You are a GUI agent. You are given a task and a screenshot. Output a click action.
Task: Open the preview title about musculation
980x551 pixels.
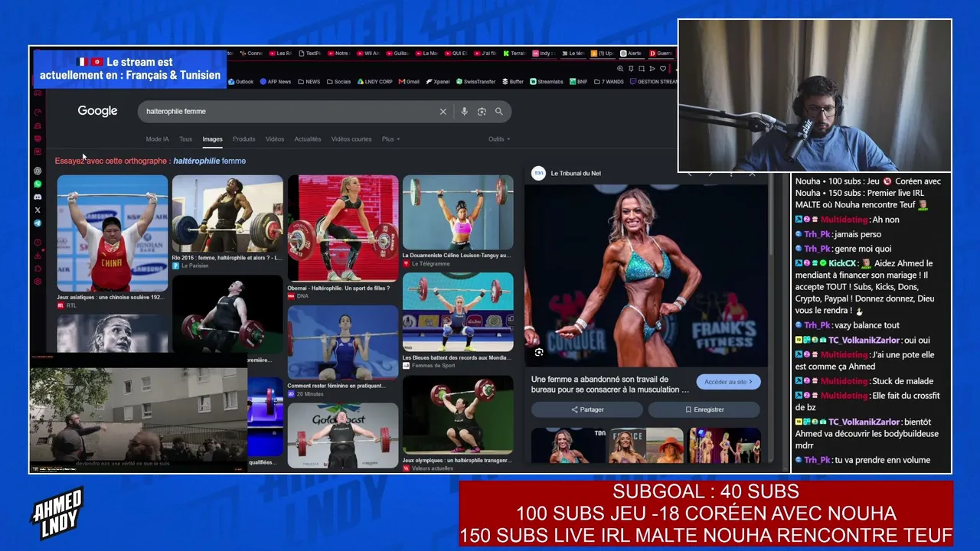610,384
